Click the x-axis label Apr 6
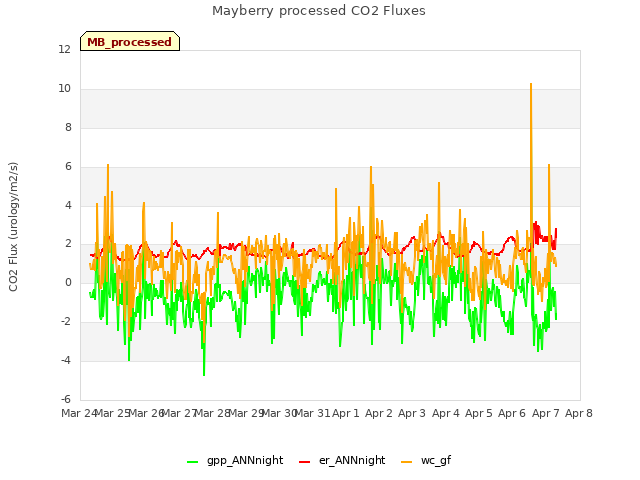Screen dimensions: 640x480 coord(512,413)
